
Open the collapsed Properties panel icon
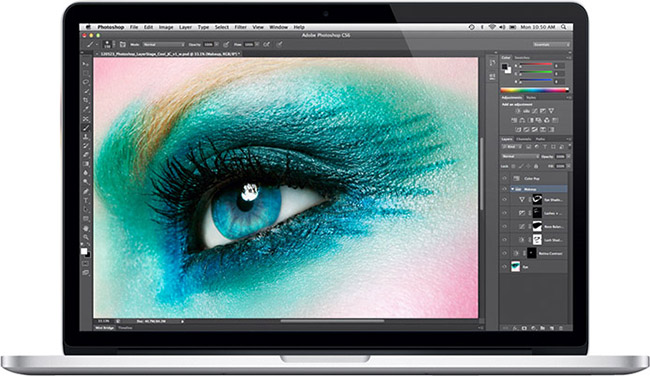pyautogui.click(x=492, y=76)
